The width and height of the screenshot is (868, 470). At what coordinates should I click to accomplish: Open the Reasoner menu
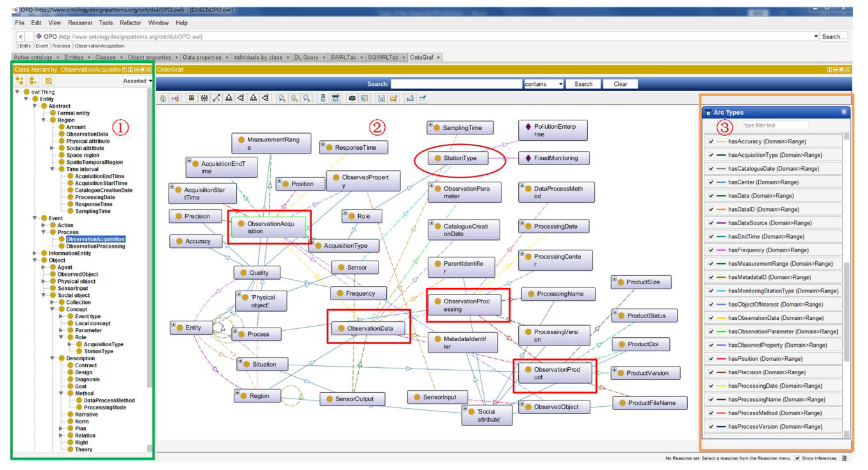[x=80, y=23]
